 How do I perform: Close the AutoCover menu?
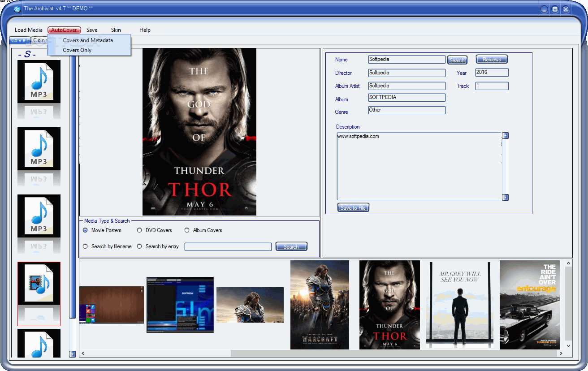click(64, 30)
